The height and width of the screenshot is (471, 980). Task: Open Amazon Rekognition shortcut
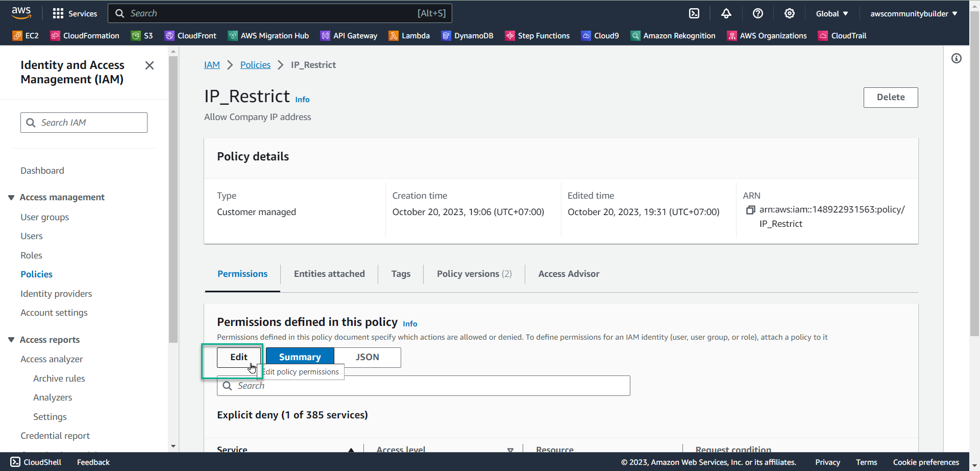[673, 36]
